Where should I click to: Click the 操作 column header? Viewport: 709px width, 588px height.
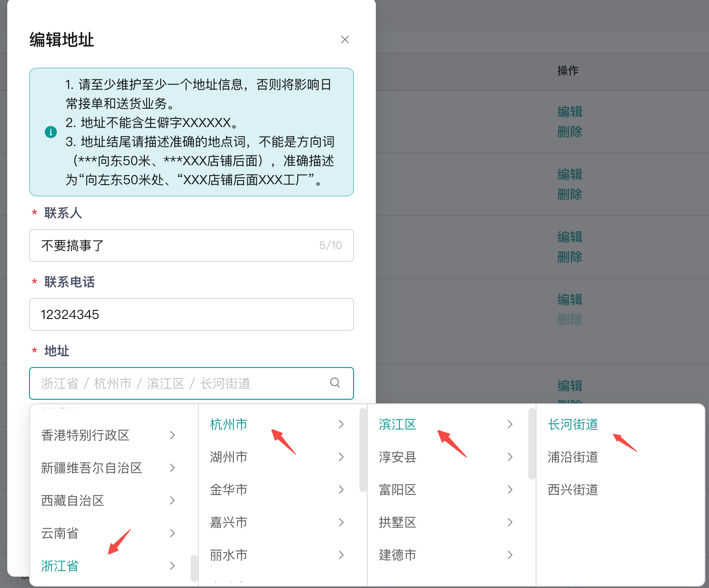point(568,70)
